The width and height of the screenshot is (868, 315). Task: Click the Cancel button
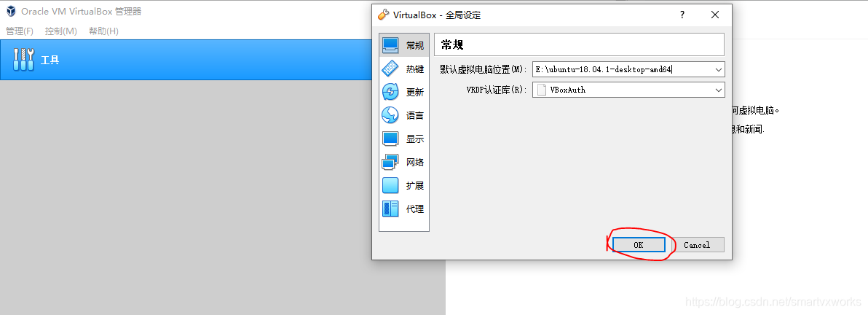(696, 244)
